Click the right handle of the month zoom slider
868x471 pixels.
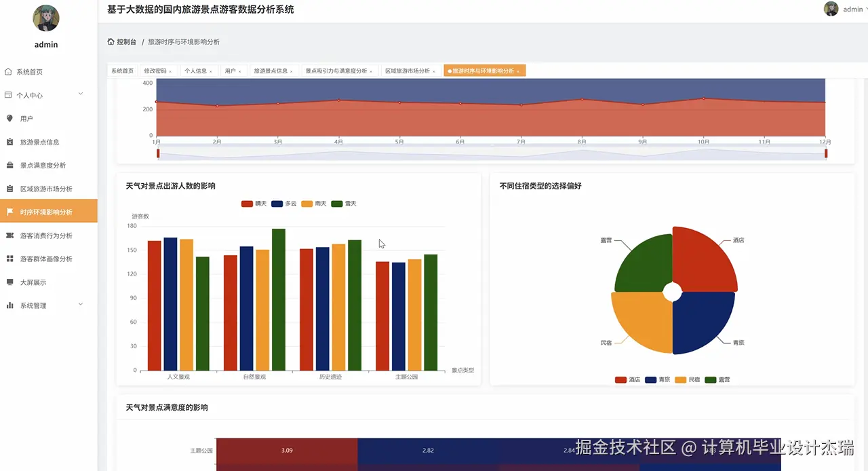pos(826,153)
